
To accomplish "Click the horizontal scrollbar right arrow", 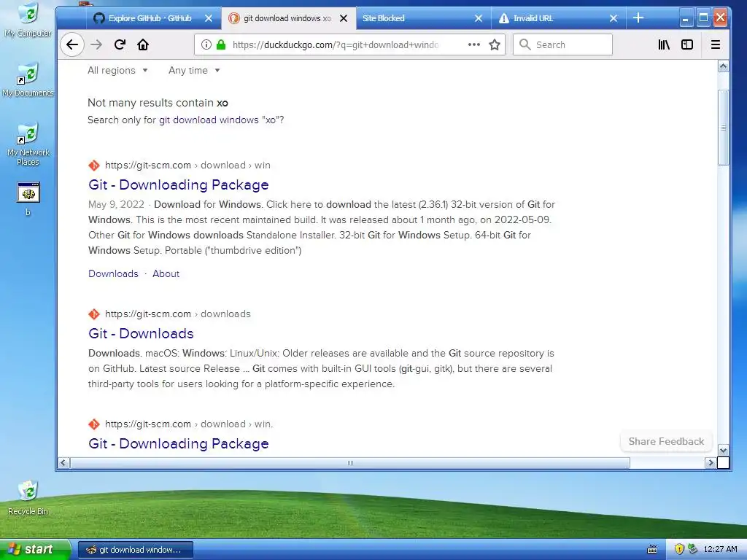I will (711, 462).
